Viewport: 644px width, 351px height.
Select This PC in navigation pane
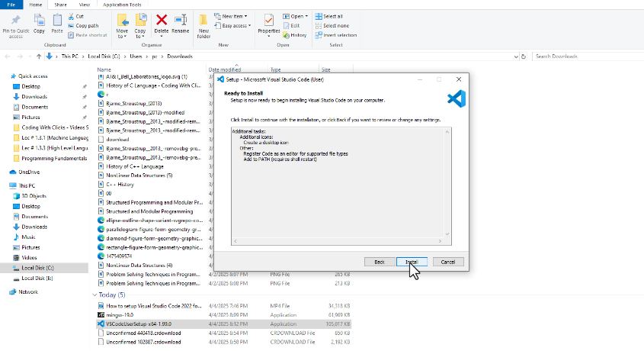click(27, 185)
